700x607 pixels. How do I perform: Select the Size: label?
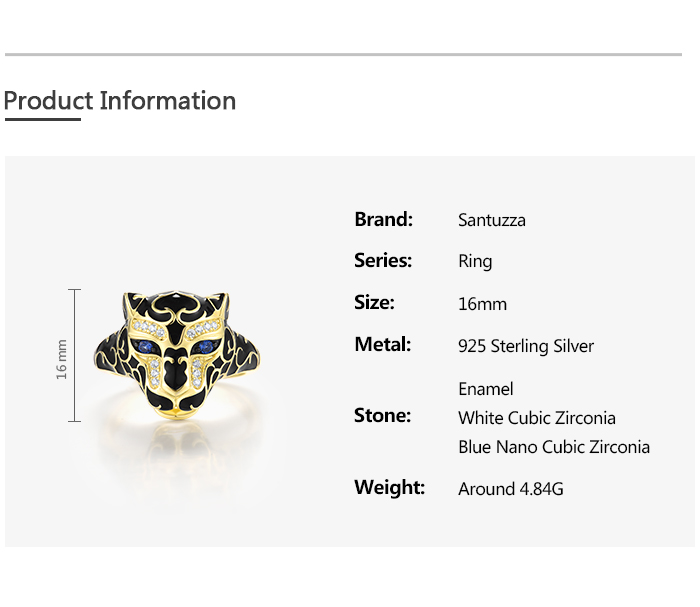click(x=374, y=303)
